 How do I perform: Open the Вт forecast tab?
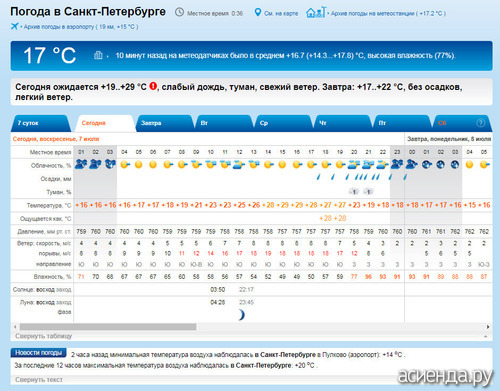pos(224,123)
